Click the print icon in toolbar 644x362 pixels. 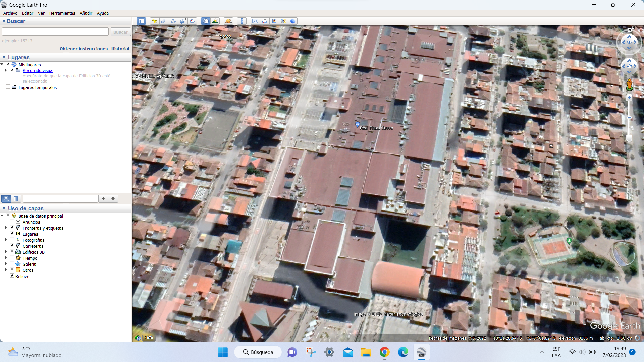(265, 21)
